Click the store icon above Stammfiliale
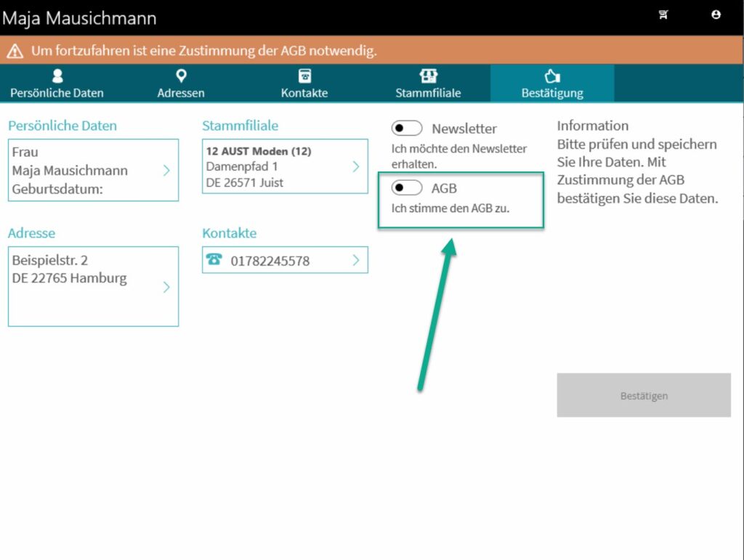 428,76
